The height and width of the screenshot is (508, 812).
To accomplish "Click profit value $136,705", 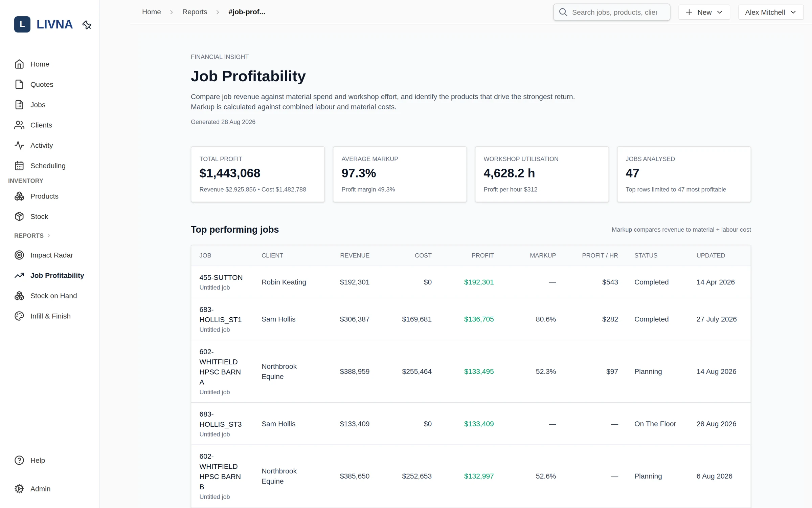I will tap(479, 319).
